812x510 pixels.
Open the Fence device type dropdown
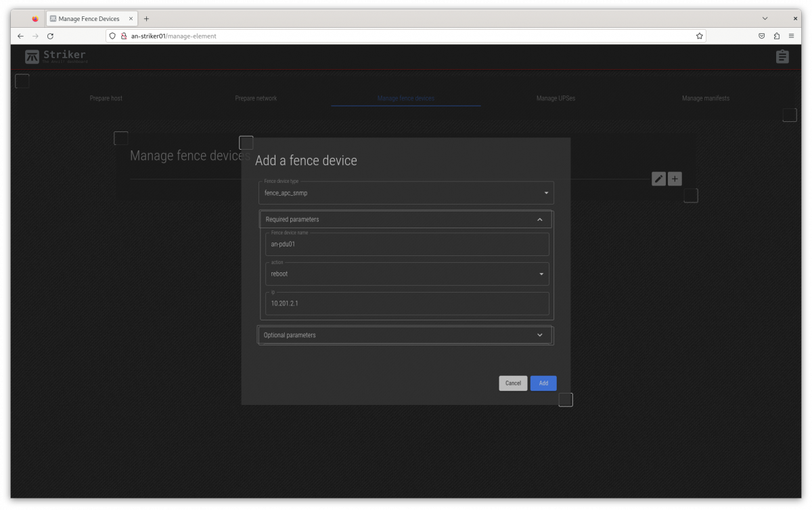[406, 193]
